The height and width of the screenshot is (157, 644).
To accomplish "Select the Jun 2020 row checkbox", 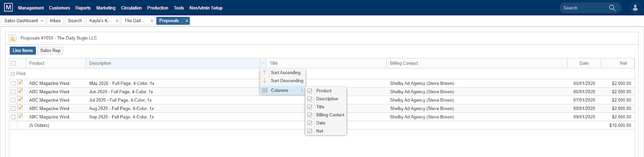I will coord(13,92).
